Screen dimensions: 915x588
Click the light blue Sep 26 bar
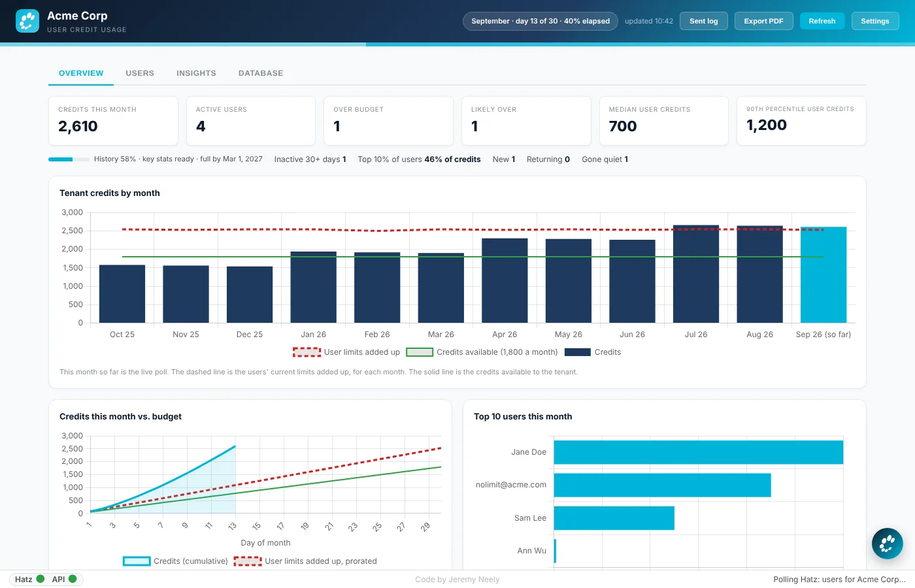823,275
